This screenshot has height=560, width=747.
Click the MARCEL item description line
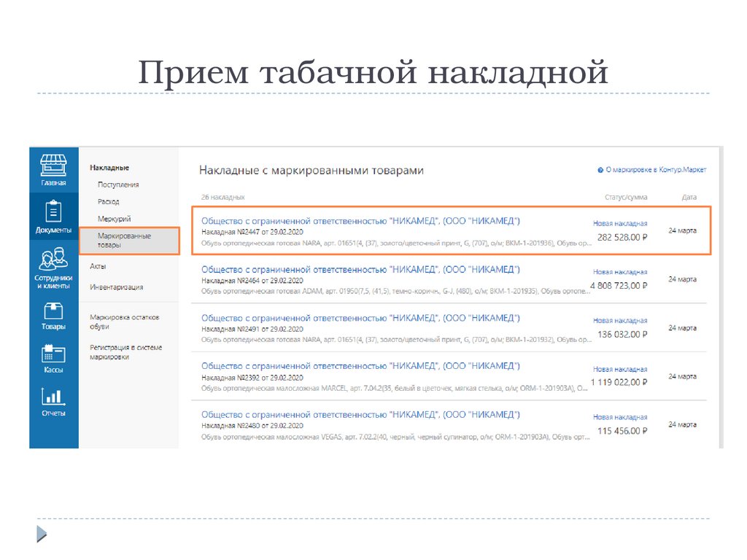point(395,389)
